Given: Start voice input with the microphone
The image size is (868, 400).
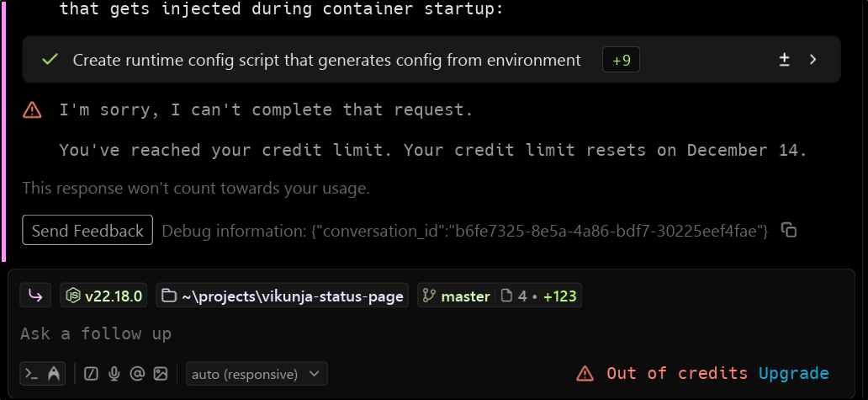Looking at the screenshot, I should 115,373.
